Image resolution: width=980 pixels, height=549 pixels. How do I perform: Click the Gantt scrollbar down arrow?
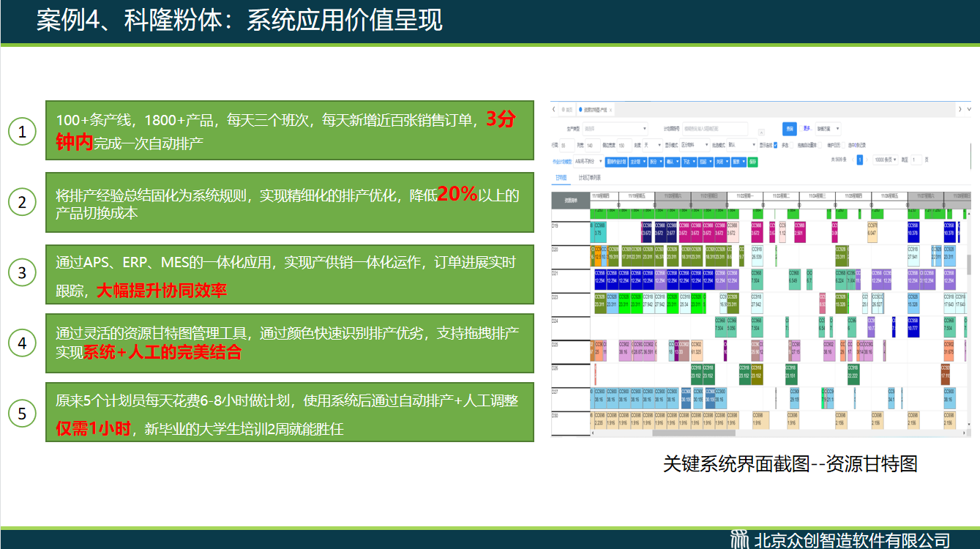(x=969, y=424)
